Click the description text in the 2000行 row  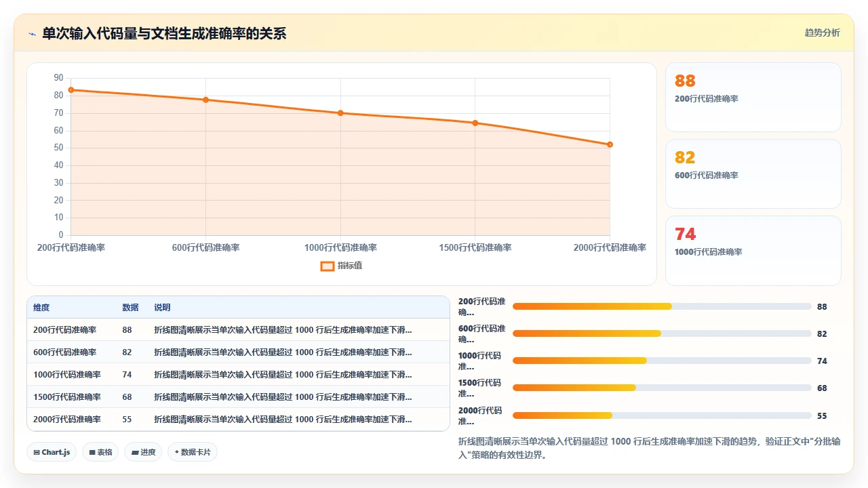coord(283,420)
